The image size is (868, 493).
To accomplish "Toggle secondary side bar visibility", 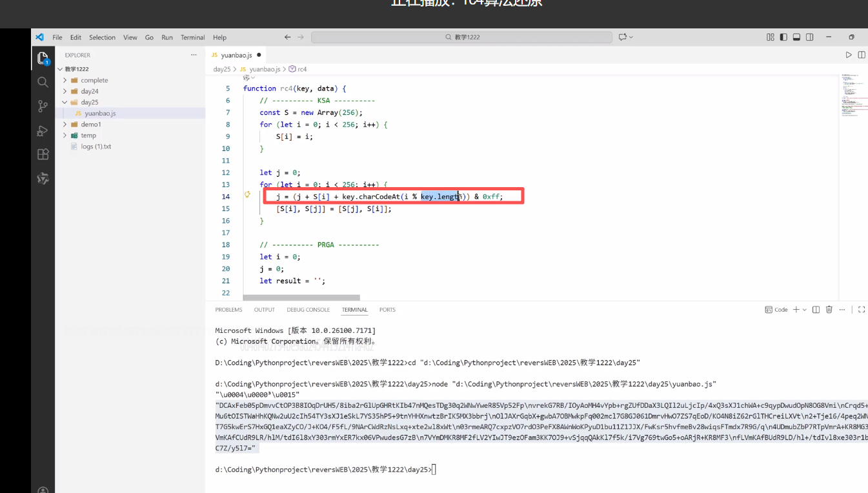I will coord(810,37).
